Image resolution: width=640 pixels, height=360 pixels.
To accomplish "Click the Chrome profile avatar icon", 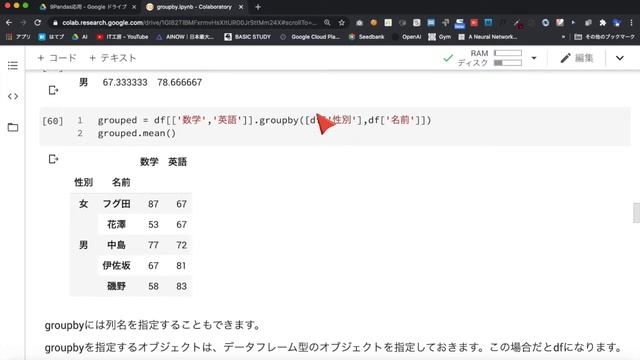I will coord(617,23).
